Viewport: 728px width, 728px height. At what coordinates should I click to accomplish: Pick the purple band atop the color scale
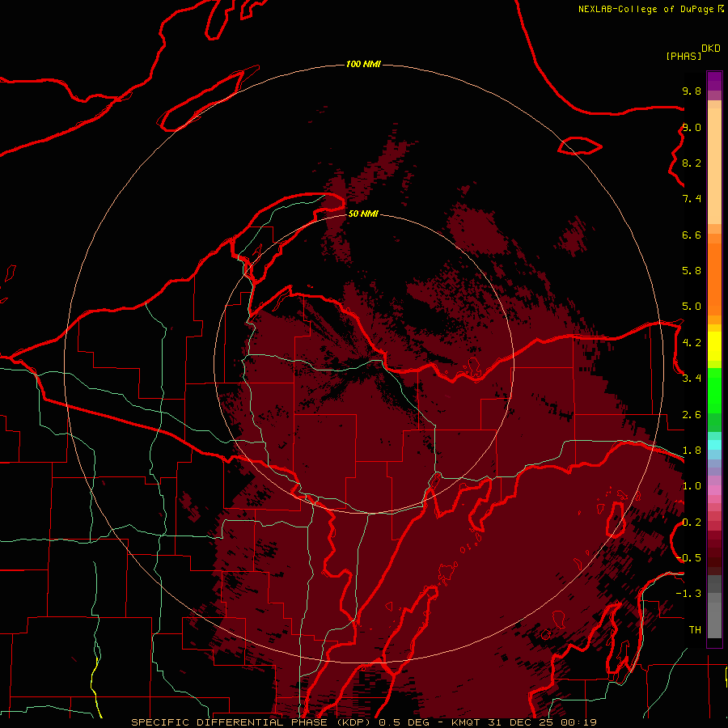(x=714, y=81)
